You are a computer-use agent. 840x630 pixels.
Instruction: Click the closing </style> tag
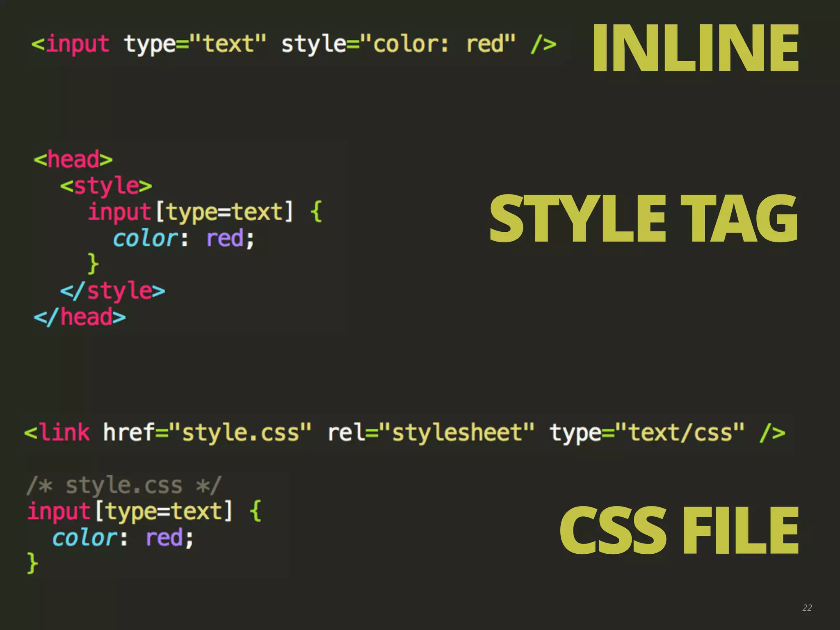(x=113, y=291)
